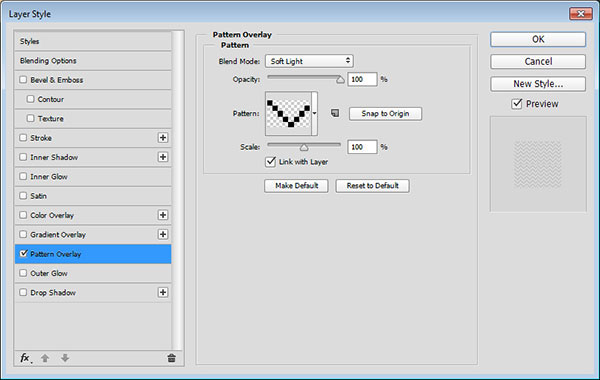Add another Color Overlay with plus button
The height and width of the screenshot is (380, 600).
pyautogui.click(x=163, y=215)
